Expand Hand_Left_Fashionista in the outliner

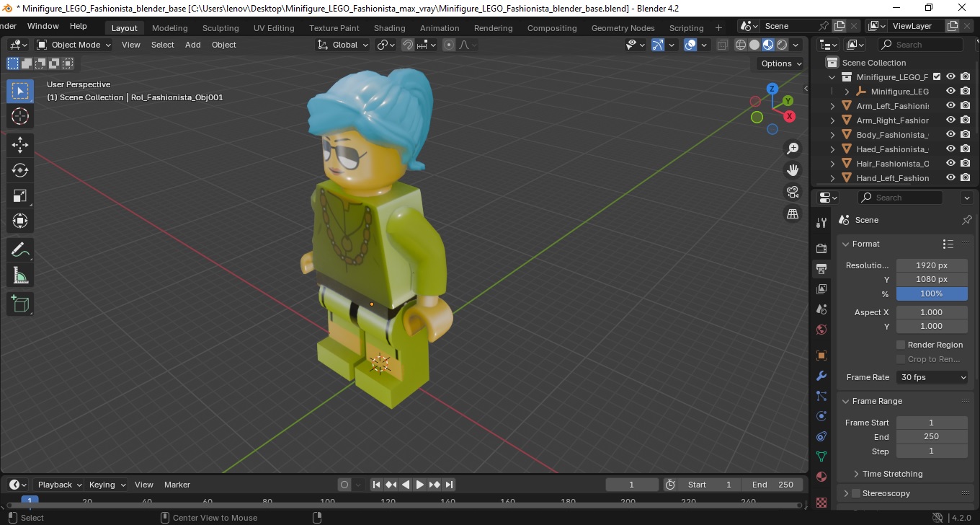click(833, 178)
